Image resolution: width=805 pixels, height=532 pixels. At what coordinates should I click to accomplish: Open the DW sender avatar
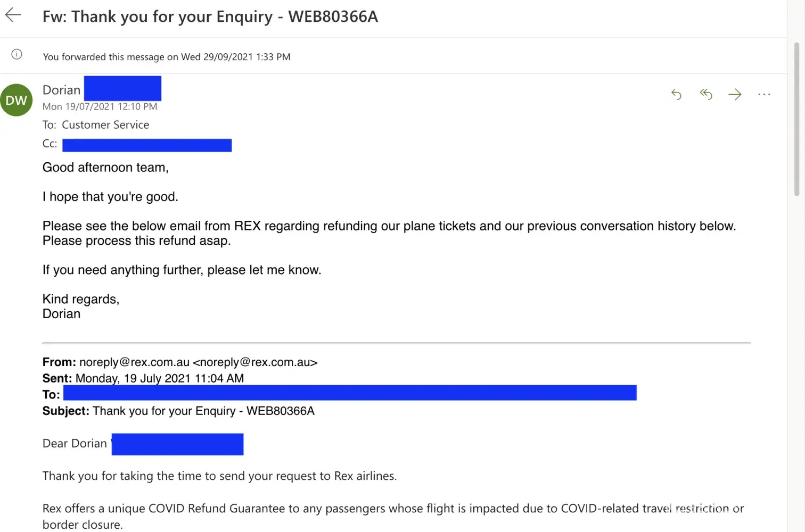tap(17, 100)
